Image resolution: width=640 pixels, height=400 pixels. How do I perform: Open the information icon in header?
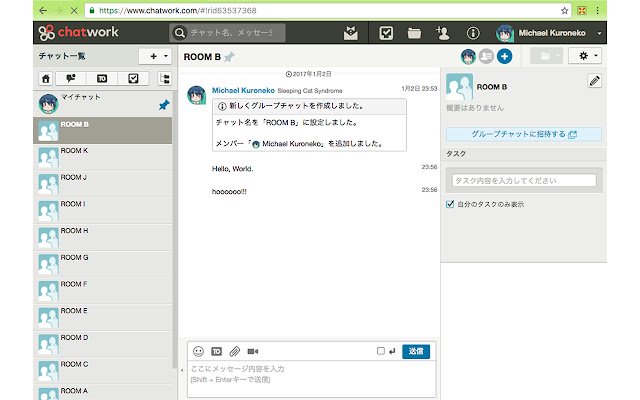pos(473,33)
